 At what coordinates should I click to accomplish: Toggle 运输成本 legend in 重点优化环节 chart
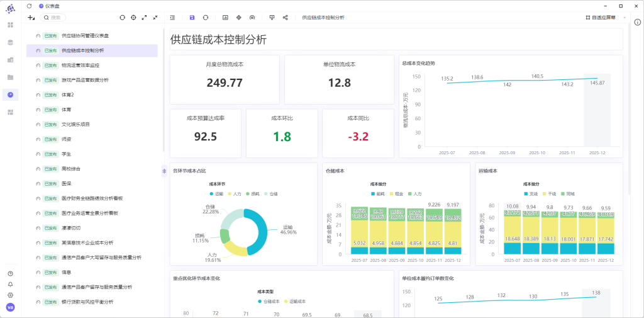295,302
